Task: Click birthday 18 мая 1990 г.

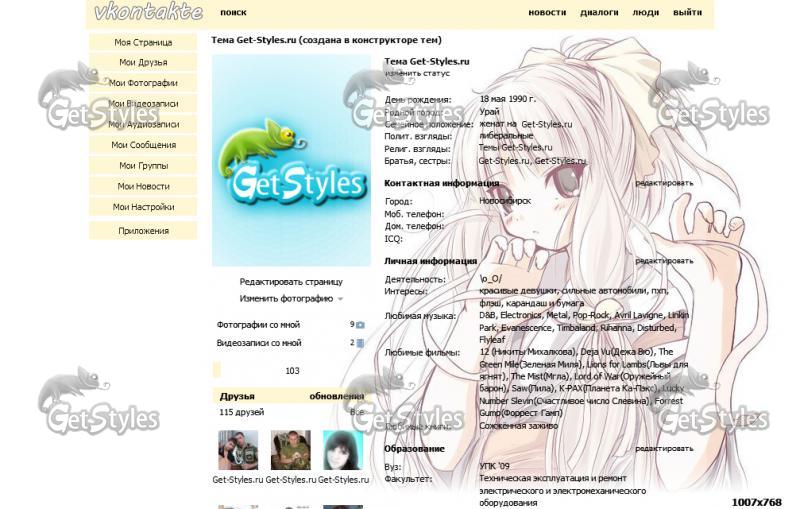Action: (x=508, y=99)
